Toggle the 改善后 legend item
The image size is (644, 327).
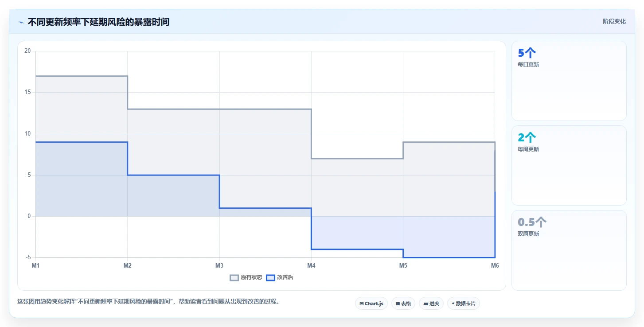point(280,278)
